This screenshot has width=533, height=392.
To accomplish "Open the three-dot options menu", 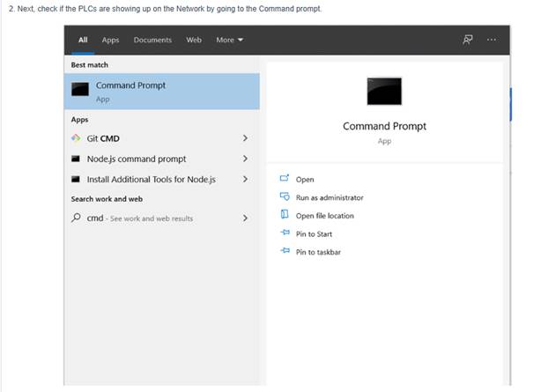I will pos(492,40).
